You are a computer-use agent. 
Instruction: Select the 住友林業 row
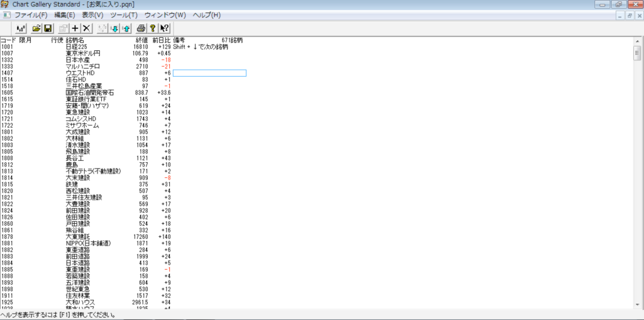pyautogui.click(x=86, y=296)
